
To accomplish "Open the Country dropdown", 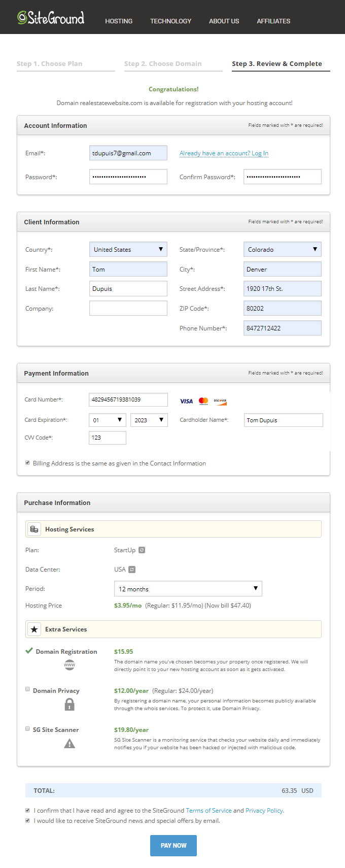I will 128,249.
